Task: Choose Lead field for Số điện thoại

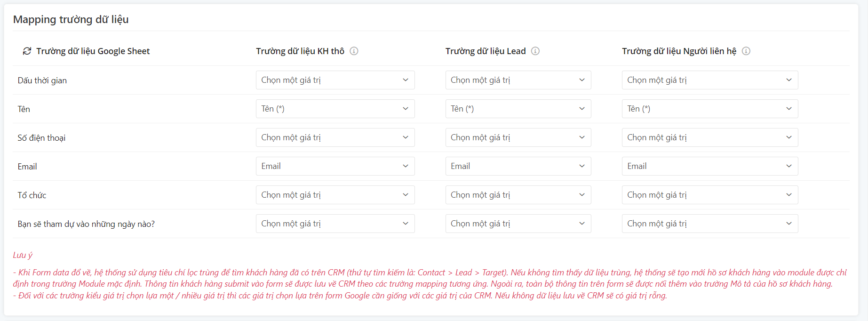Action: pos(518,137)
